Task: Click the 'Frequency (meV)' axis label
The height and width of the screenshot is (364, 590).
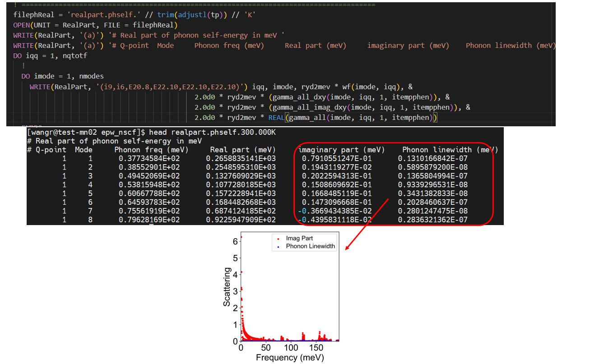Action: [x=290, y=358]
